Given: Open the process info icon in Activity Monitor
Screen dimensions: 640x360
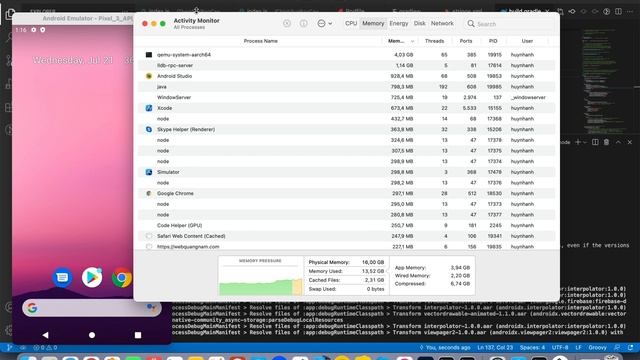Looking at the screenshot, I should pyautogui.click(x=304, y=24).
